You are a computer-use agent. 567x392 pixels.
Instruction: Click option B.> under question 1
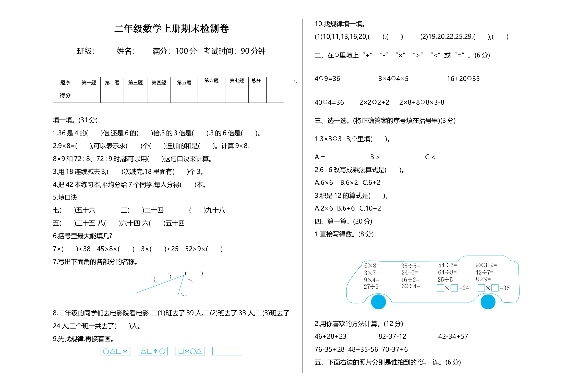375,157
